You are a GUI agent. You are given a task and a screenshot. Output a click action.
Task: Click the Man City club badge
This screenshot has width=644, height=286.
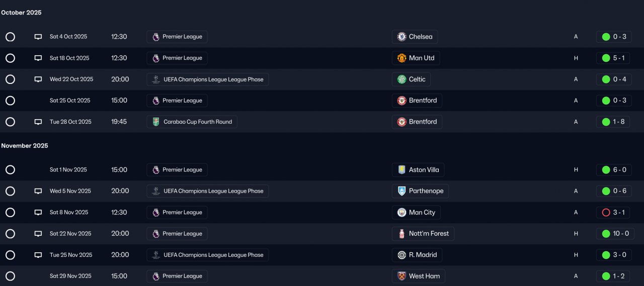[x=401, y=213]
